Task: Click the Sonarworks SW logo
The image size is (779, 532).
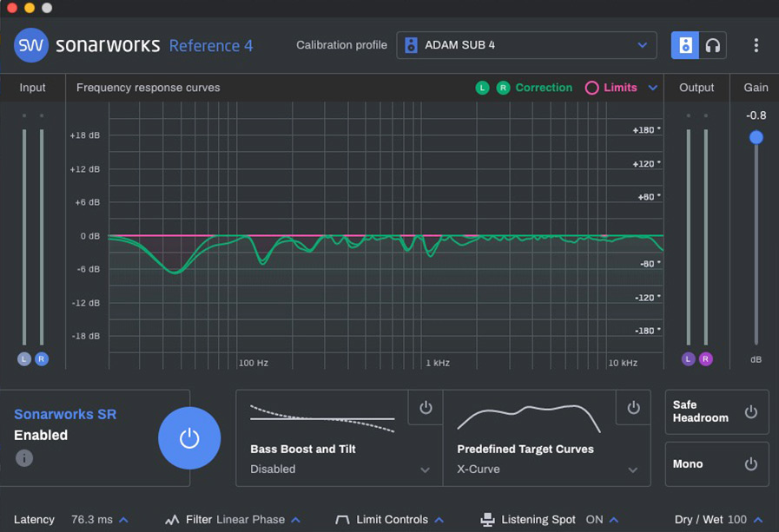Action: 30,45
